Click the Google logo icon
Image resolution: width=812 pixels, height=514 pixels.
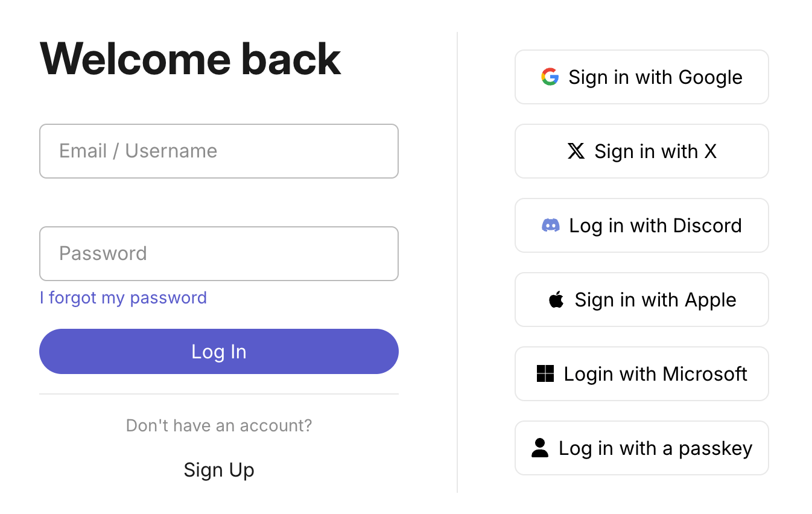pyautogui.click(x=550, y=77)
